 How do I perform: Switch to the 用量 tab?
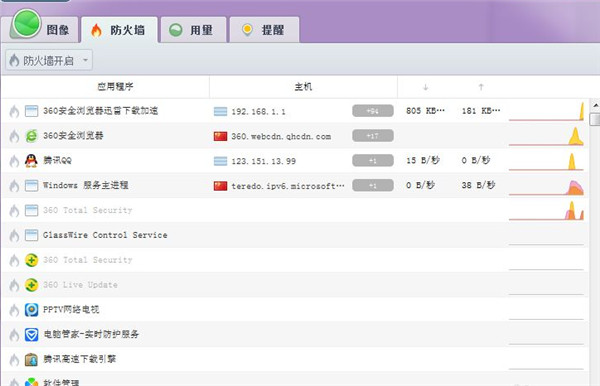(x=194, y=30)
